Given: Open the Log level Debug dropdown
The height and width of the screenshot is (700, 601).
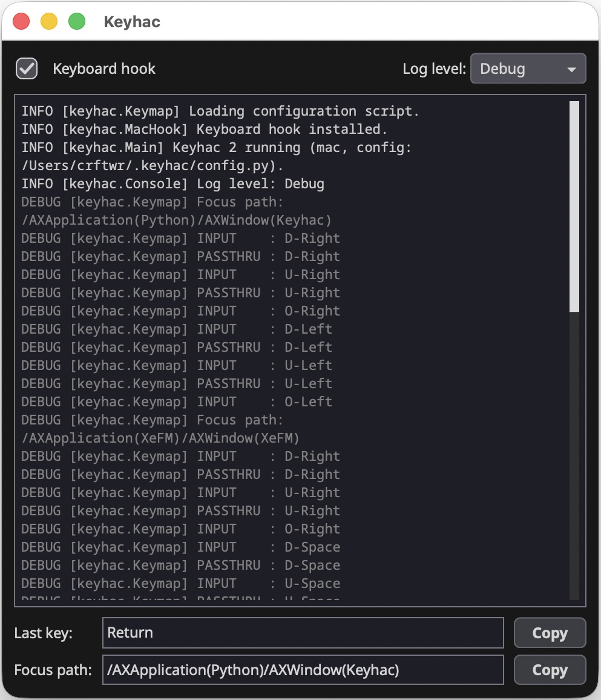Looking at the screenshot, I should pos(528,69).
